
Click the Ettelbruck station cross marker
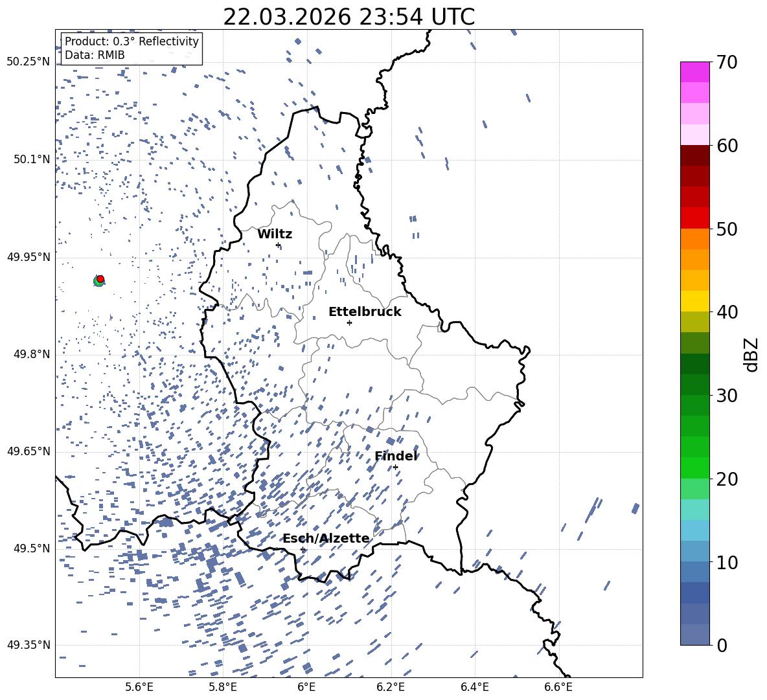tap(349, 322)
